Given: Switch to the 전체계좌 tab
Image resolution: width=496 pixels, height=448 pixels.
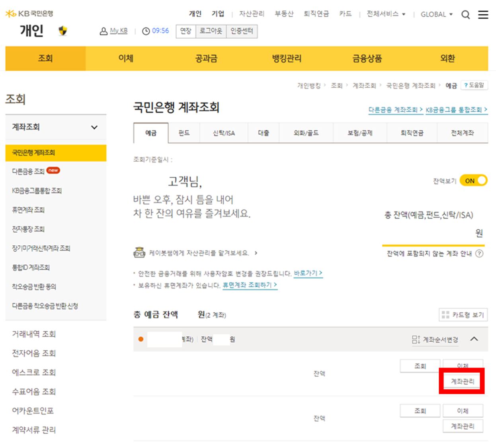Looking at the screenshot, I should [463, 133].
